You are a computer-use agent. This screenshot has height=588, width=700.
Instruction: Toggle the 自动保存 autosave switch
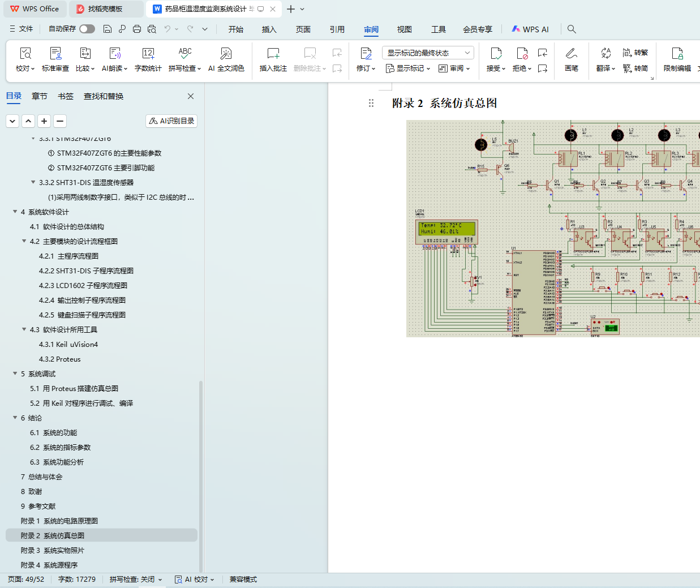(x=87, y=29)
